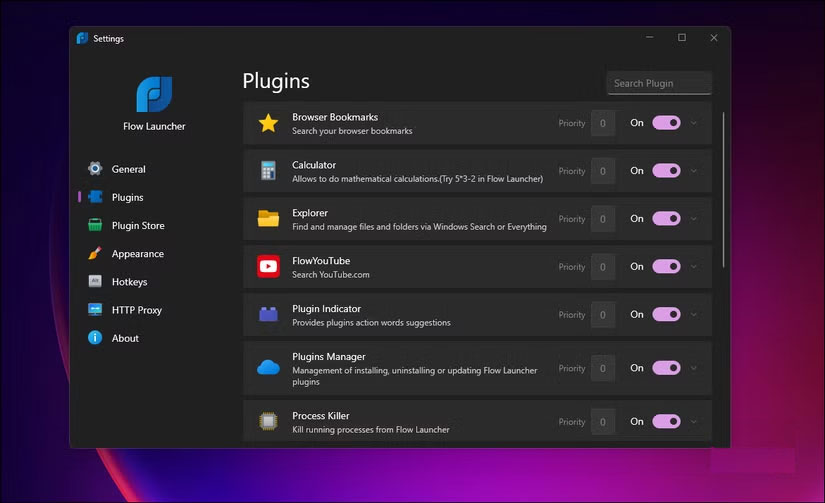Image resolution: width=825 pixels, height=503 pixels.
Task: Click the Explorer folder icon
Action: coord(268,218)
